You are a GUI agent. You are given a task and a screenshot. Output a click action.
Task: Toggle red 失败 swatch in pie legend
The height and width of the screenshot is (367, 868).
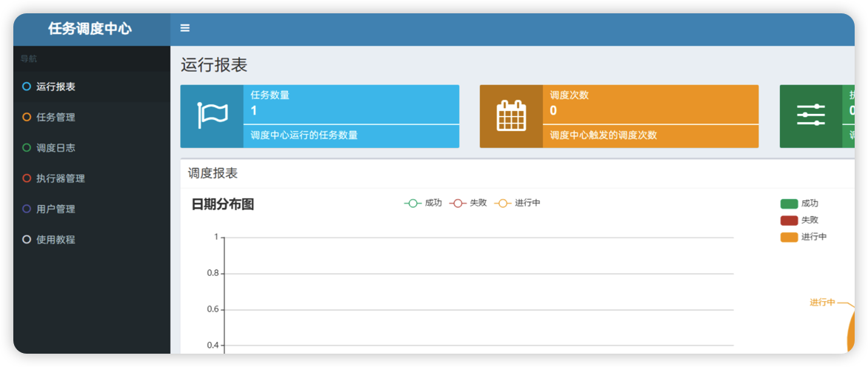789,220
